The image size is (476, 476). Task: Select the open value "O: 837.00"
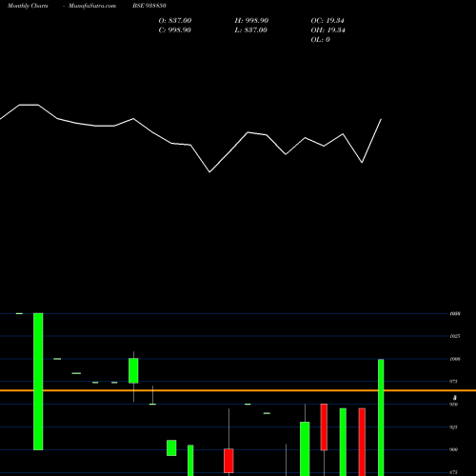coord(175,21)
